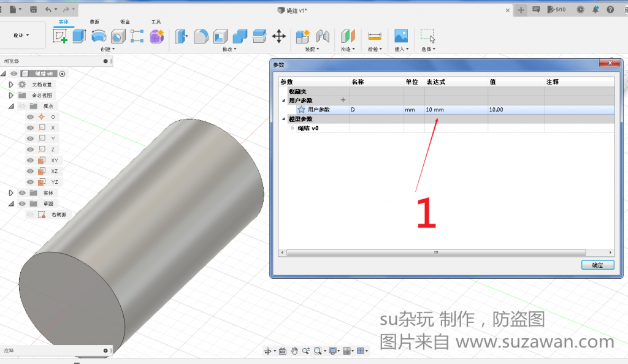The image size is (628, 364).
Task: Select the Hole tool
Action: 118,36
